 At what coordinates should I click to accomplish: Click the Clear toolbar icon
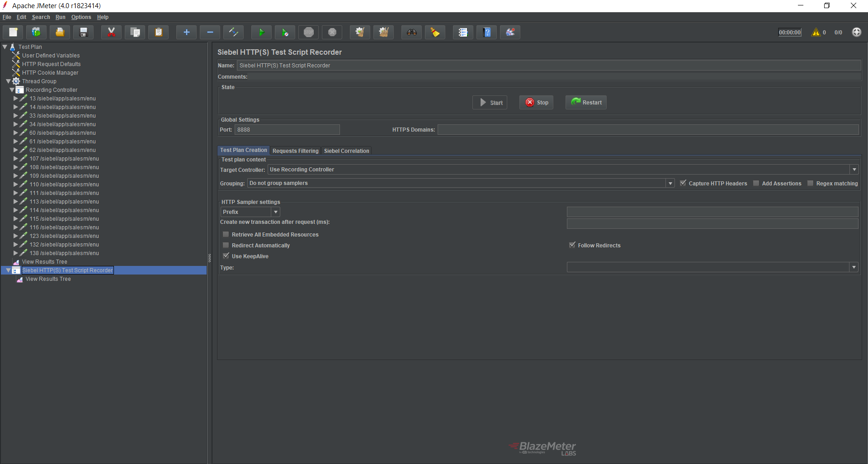(x=360, y=32)
